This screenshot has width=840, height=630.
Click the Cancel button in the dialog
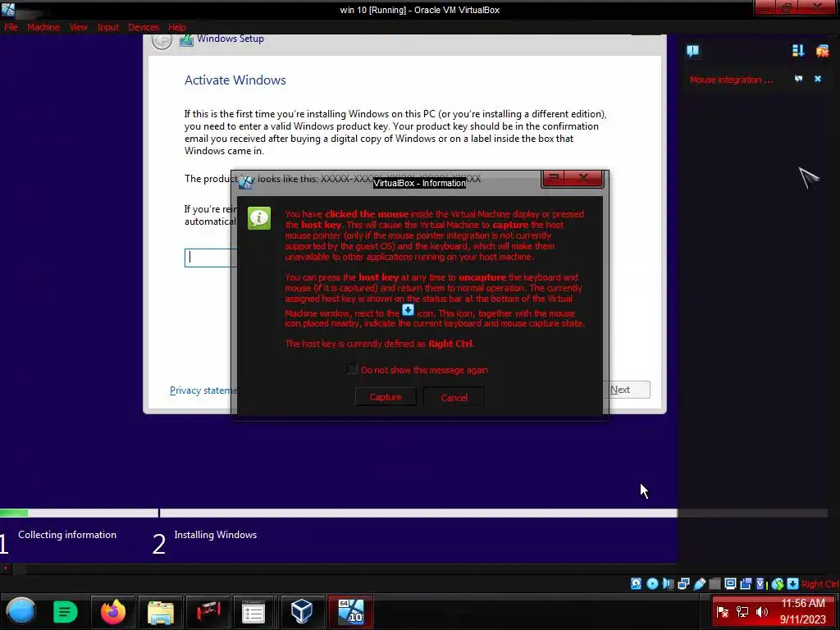pos(454,398)
